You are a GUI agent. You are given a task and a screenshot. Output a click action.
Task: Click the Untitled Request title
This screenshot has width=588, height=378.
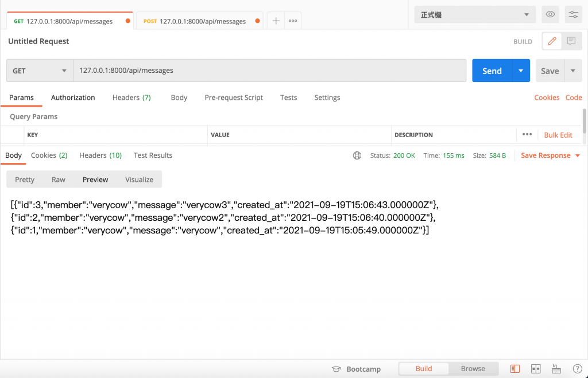[38, 41]
